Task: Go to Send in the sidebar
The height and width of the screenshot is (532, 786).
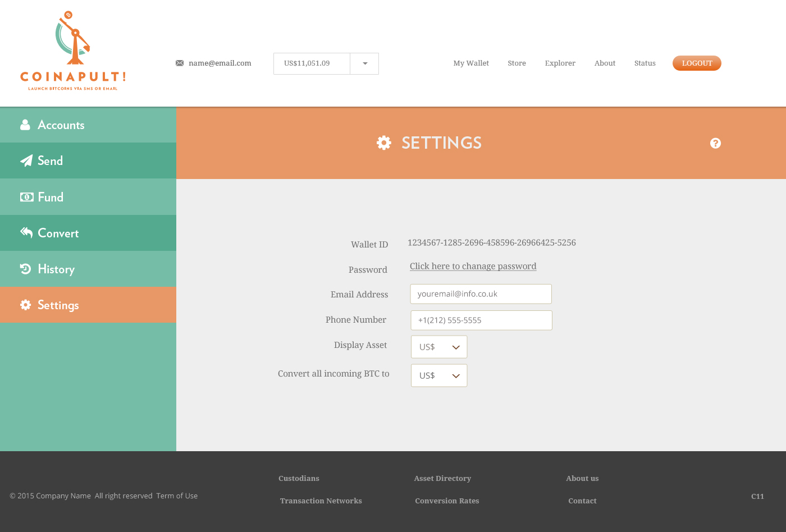Action: (x=88, y=160)
